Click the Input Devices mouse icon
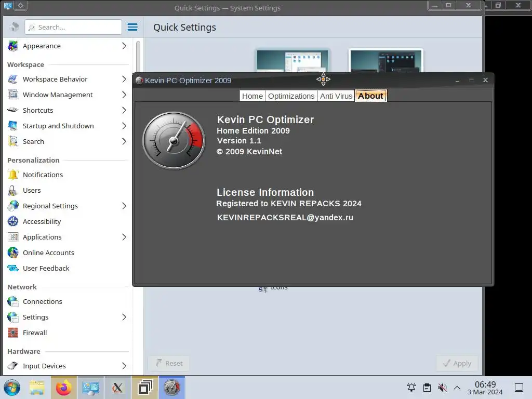The height and width of the screenshot is (399, 532). pyautogui.click(x=13, y=366)
